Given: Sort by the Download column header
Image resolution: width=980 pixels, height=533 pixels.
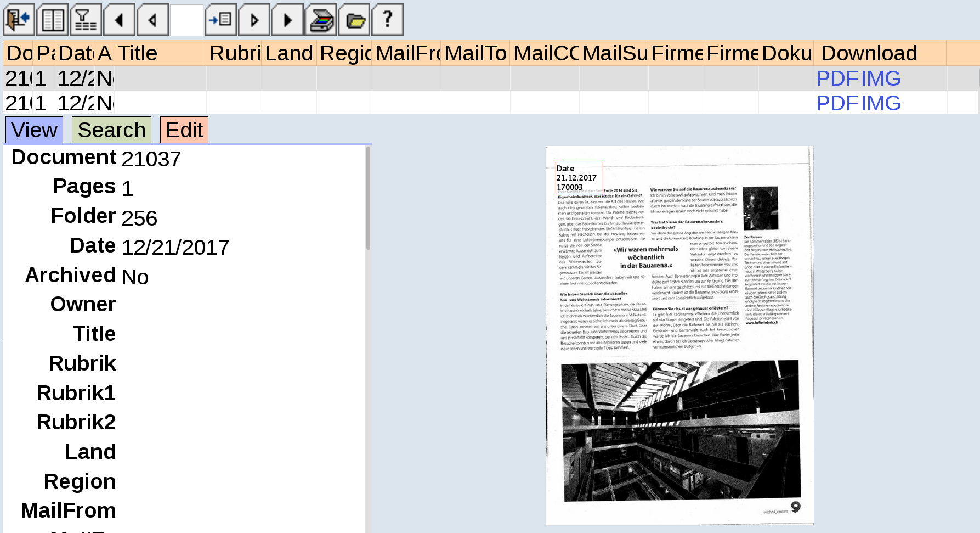Looking at the screenshot, I should point(880,53).
